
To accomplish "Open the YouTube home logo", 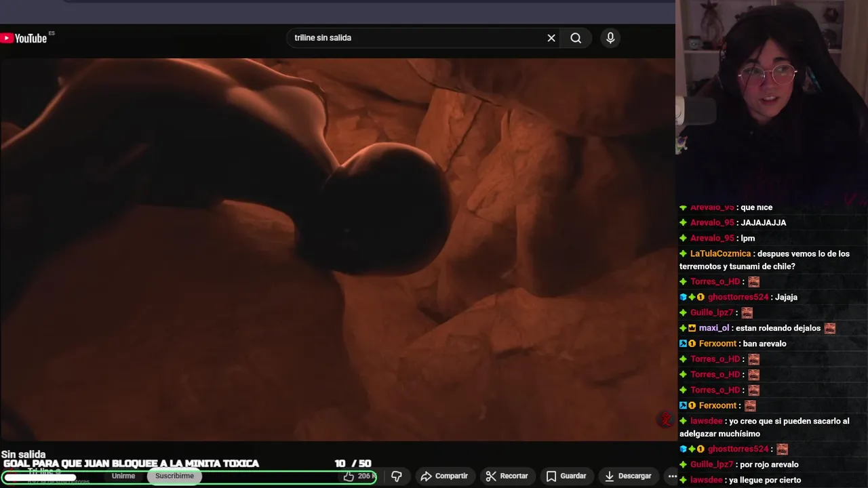I will [x=24, y=38].
